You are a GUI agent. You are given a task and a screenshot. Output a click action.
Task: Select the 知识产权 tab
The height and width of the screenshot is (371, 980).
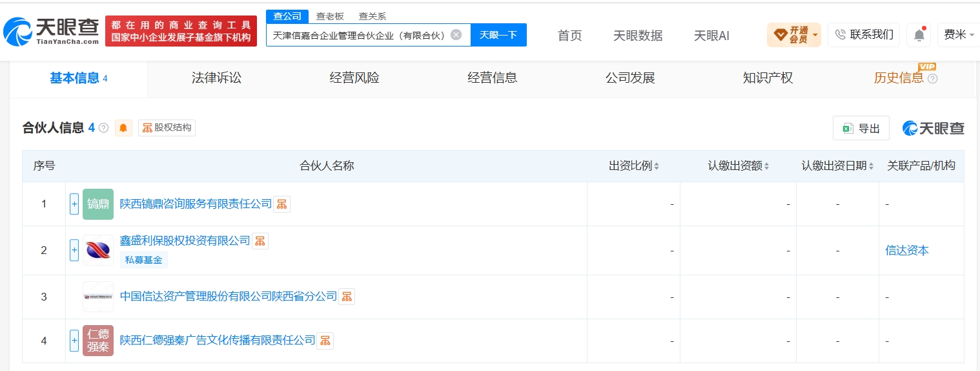coord(768,78)
